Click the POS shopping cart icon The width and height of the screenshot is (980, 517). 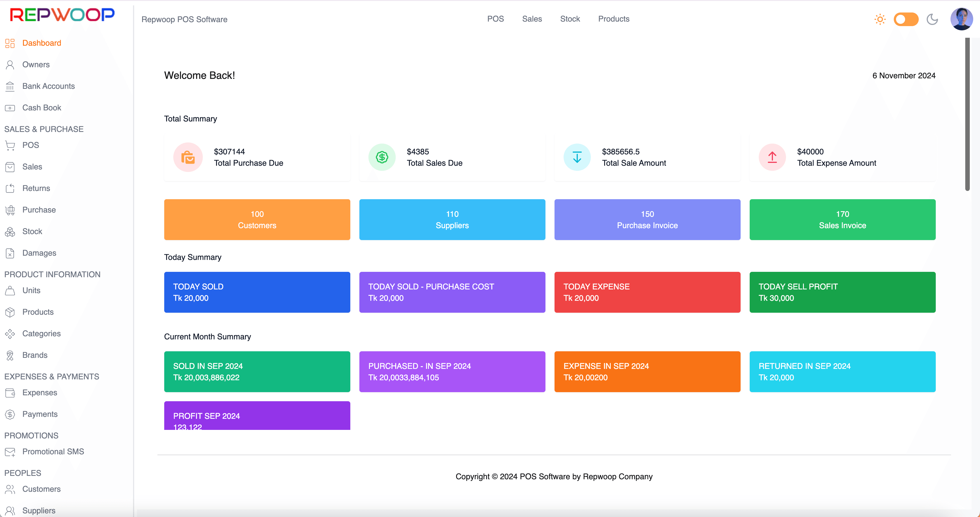click(x=10, y=145)
